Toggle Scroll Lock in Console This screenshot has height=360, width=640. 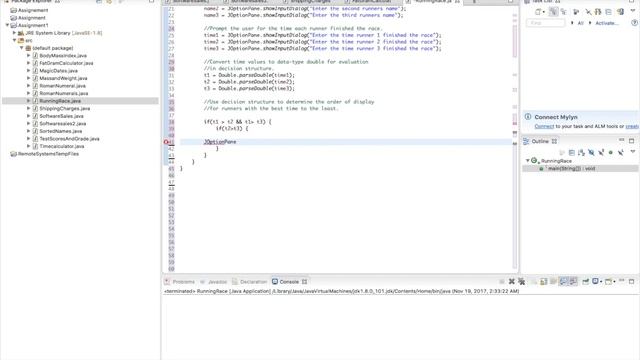coord(544,282)
